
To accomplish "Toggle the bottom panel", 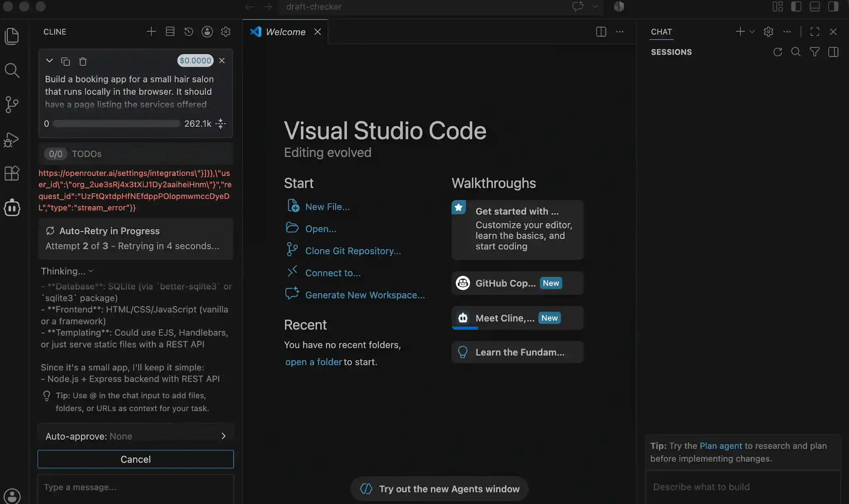I will click(815, 7).
